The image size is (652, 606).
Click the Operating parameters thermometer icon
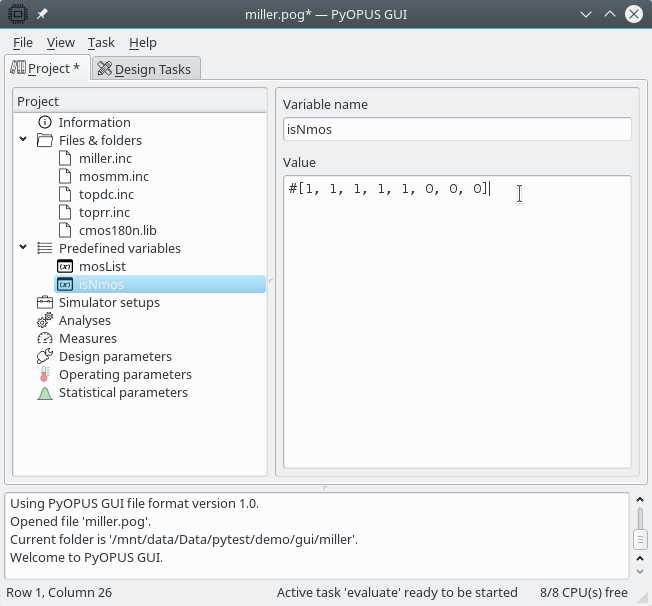click(x=44, y=374)
